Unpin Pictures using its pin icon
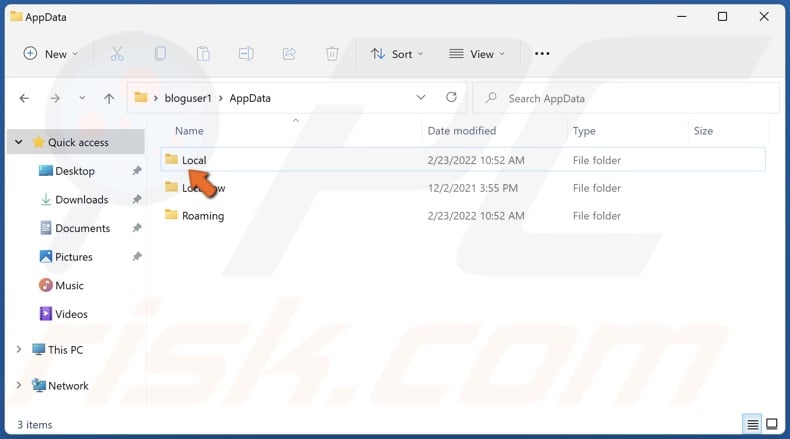 click(137, 257)
